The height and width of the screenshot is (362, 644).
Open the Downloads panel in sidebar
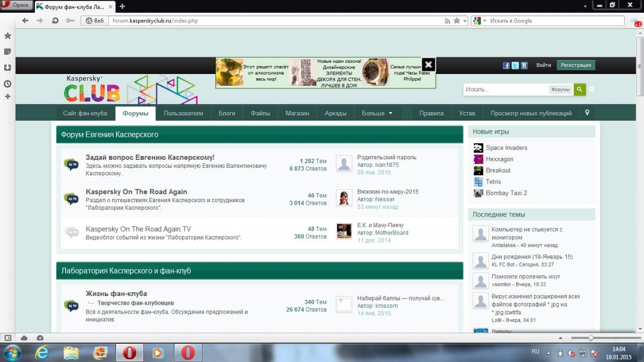[x=8, y=68]
